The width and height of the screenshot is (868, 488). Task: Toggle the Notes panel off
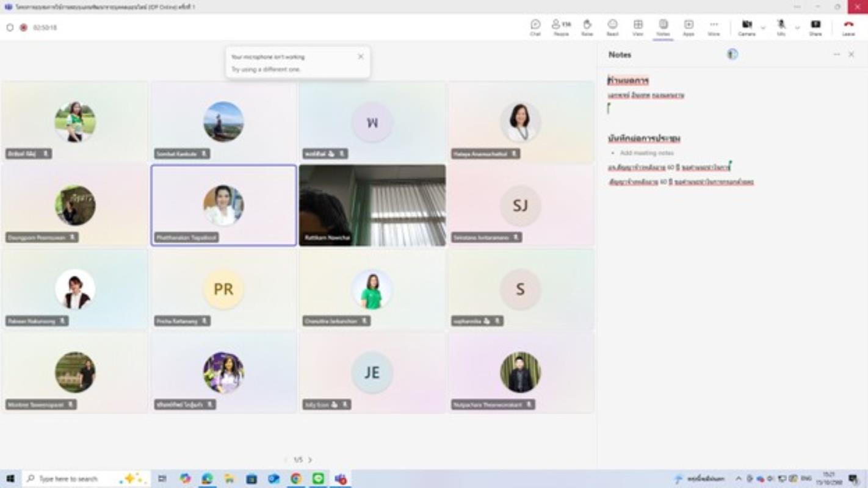coord(663,27)
